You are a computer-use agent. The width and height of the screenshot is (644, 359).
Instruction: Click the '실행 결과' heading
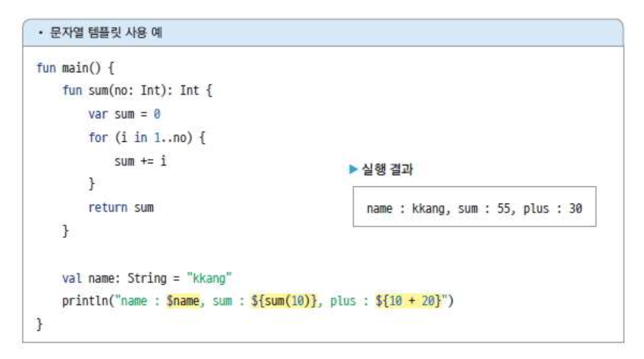[387, 170]
